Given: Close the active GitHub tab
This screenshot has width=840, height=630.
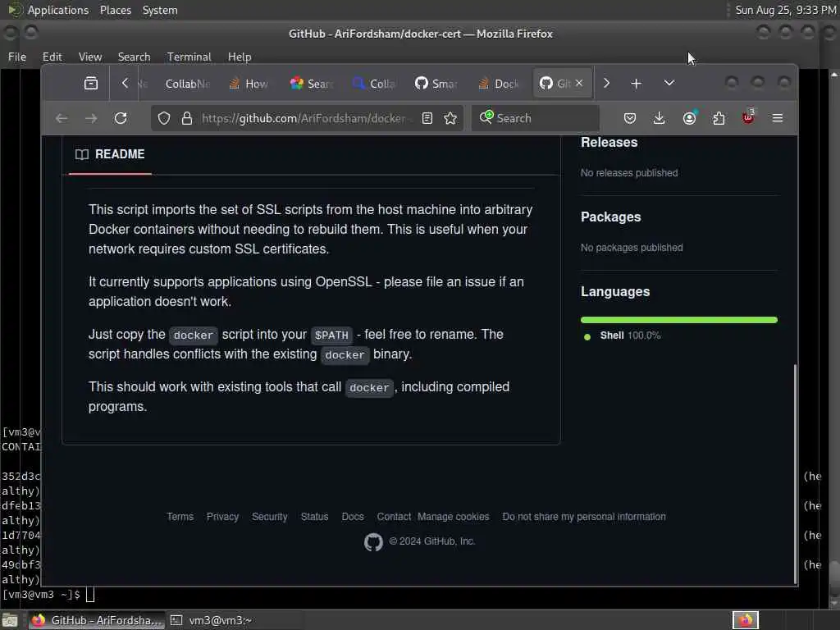Looking at the screenshot, I should 579,83.
